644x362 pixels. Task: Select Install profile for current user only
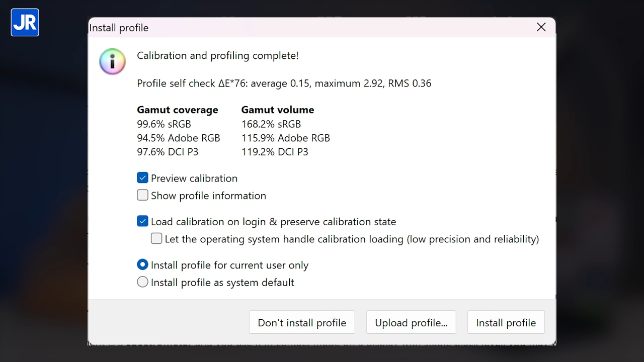143,265
